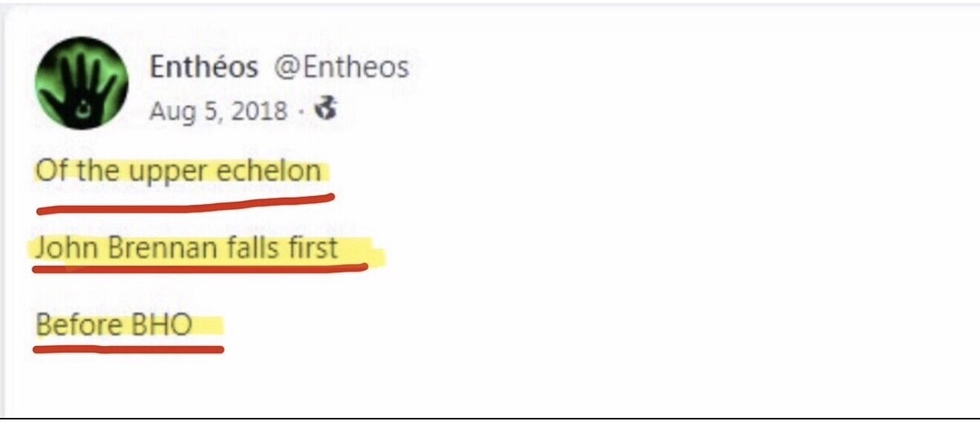Open the Enthéos display name link

pos(203,68)
